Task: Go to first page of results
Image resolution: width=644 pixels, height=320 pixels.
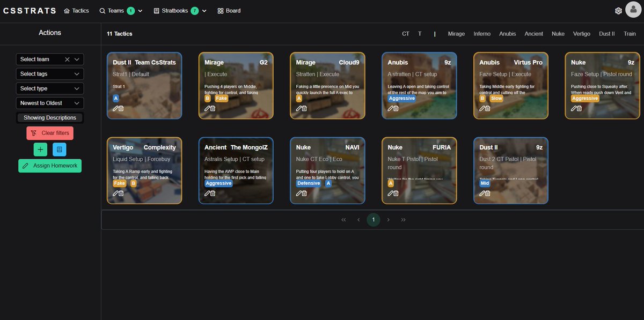Action: click(x=343, y=219)
